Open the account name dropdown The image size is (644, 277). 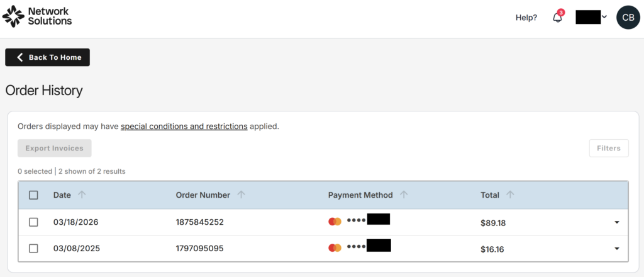coord(591,18)
